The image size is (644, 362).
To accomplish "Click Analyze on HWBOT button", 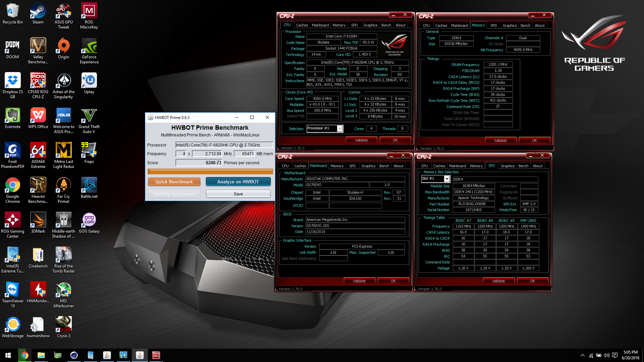I will [x=238, y=182].
